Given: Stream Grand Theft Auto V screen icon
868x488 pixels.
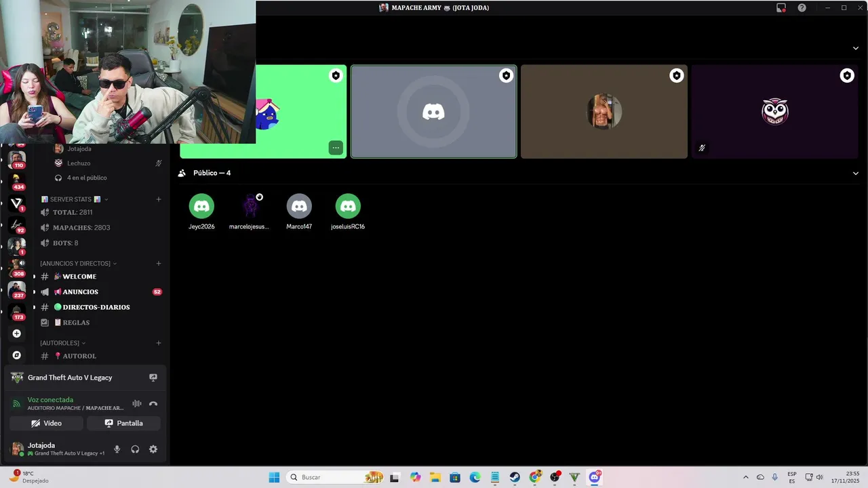Looking at the screenshot, I should pos(153,378).
